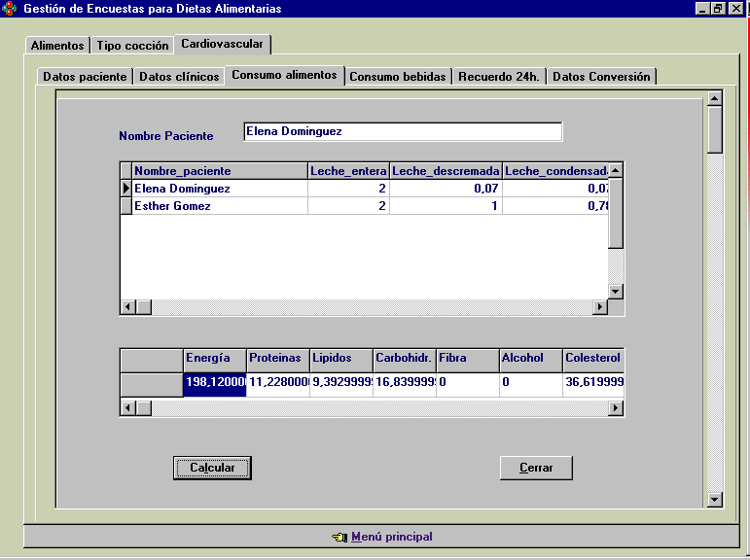
Task: Select the Esther Gomez row
Action: pyautogui.click(x=172, y=206)
